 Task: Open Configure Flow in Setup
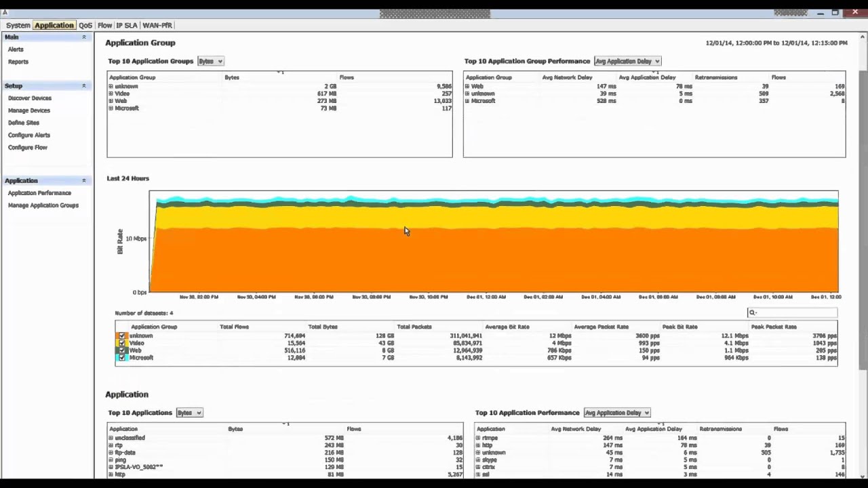(28, 147)
